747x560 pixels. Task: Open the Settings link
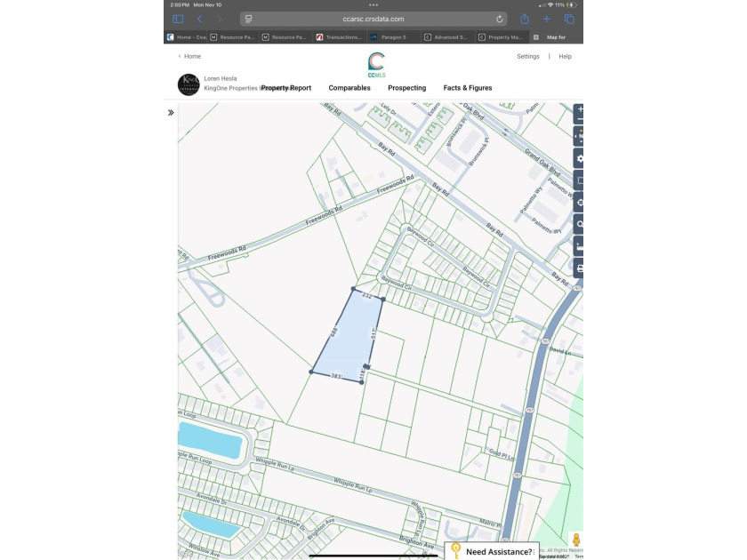pyautogui.click(x=528, y=56)
